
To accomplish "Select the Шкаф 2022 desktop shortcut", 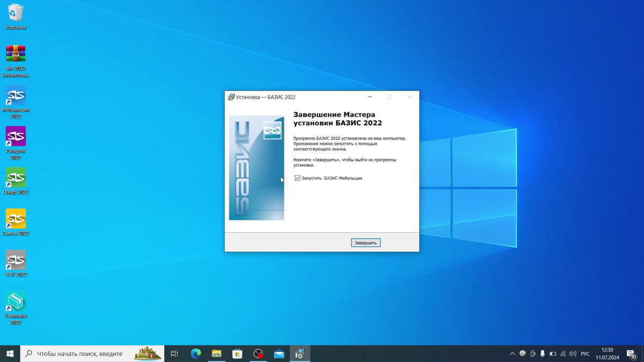I will pyautogui.click(x=16, y=181).
